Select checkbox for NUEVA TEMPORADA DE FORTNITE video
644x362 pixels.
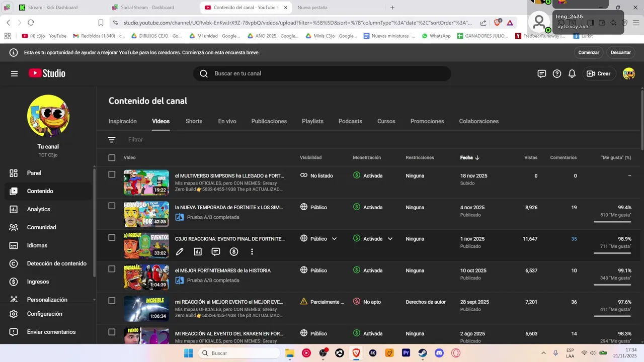[x=112, y=206]
